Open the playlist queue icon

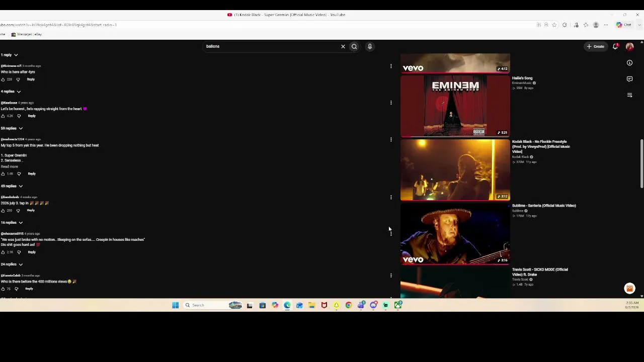[x=629, y=95]
